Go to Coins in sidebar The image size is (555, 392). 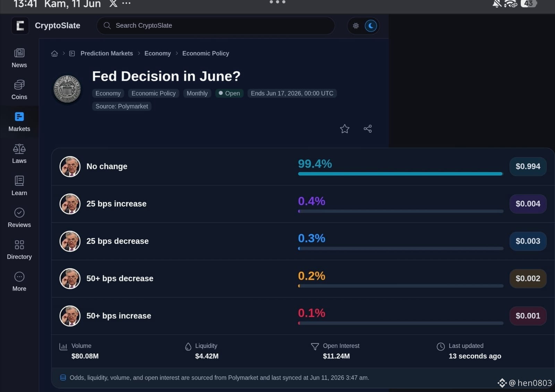[19, 90]
